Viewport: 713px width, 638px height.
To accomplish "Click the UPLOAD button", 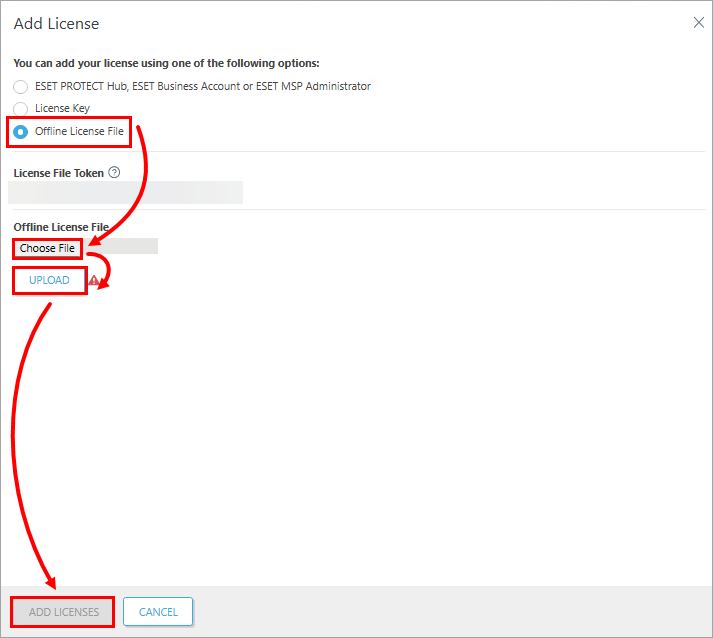I will pos(49,280).
